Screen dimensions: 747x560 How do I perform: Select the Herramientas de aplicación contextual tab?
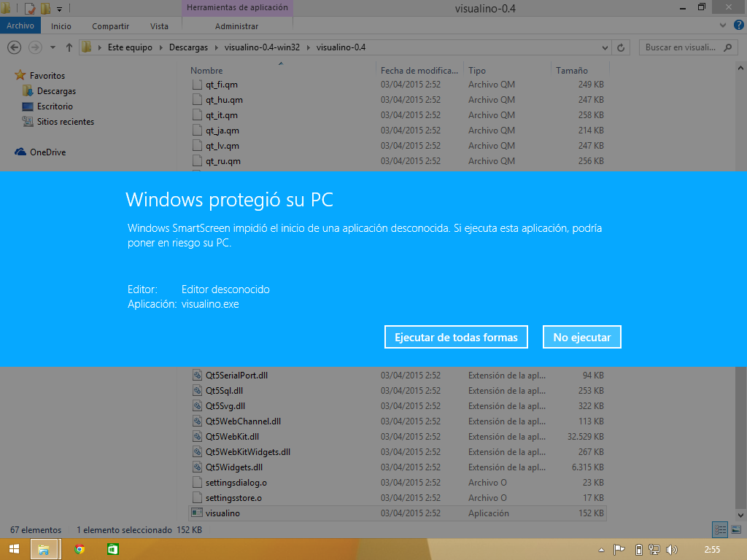(237, 7)
